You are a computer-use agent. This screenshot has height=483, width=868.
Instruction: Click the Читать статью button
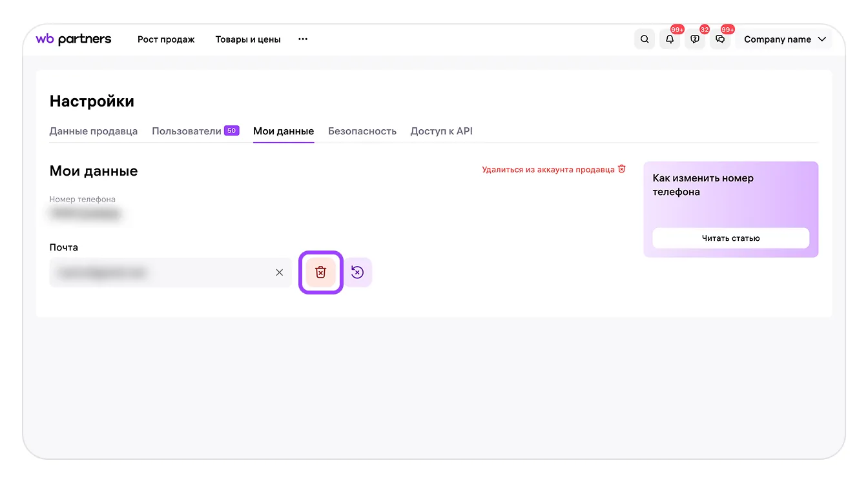tap(731, 238)
